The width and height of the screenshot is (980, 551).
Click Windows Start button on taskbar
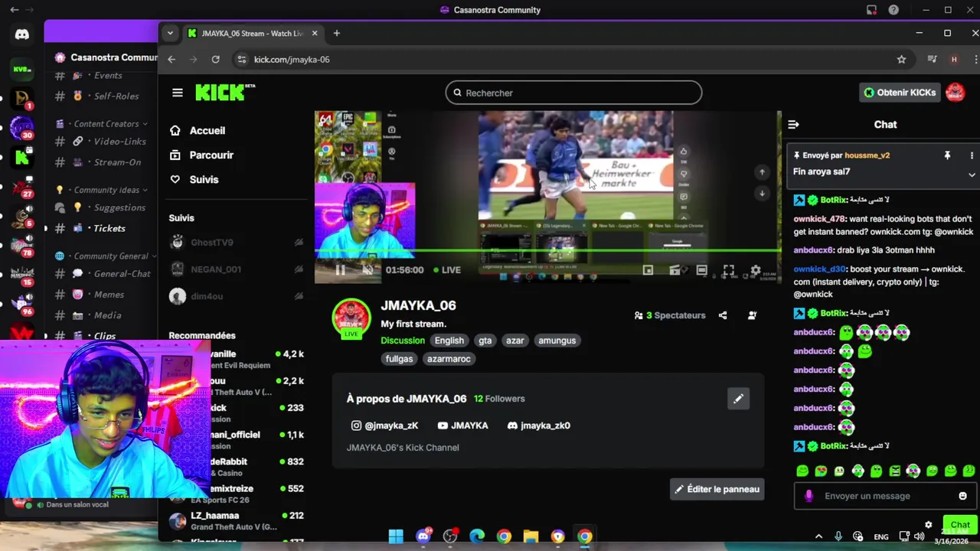[x=396, y=536]
